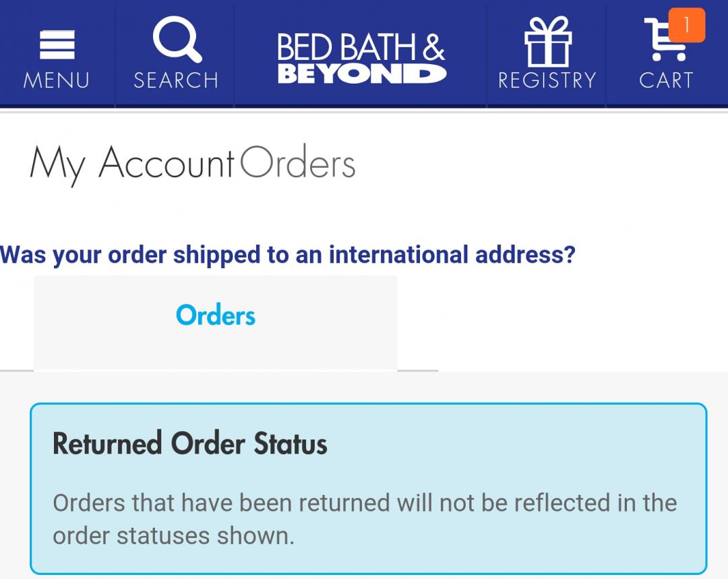Viewport: 728px width, 579px height.
Task: Open the gift box registry icon
Action: [x=547, y=42]
